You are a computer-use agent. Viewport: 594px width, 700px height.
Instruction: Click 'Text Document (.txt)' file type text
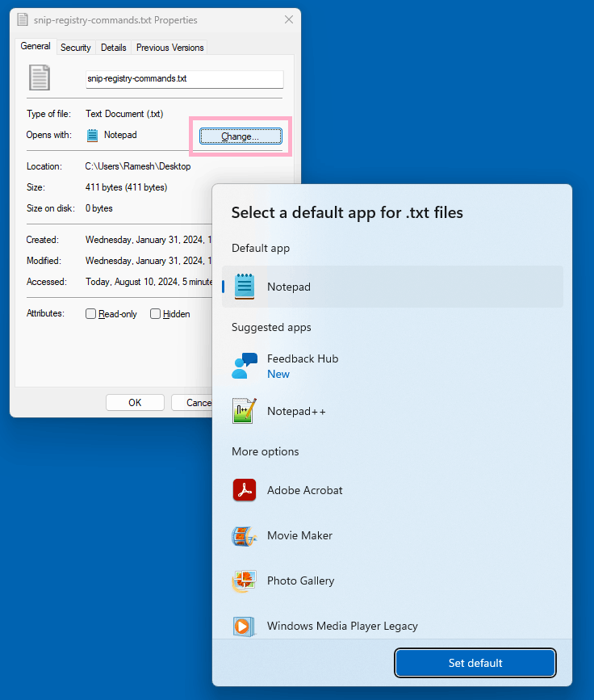coord(124,114)
